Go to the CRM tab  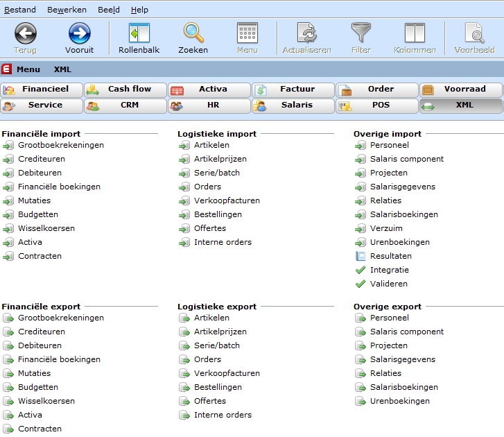125,105
